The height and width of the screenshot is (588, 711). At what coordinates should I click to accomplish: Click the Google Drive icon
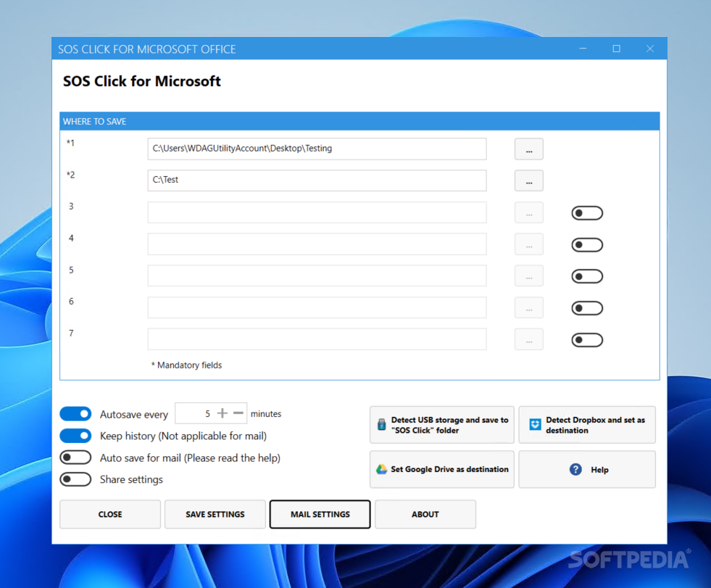tap(381, 469)
